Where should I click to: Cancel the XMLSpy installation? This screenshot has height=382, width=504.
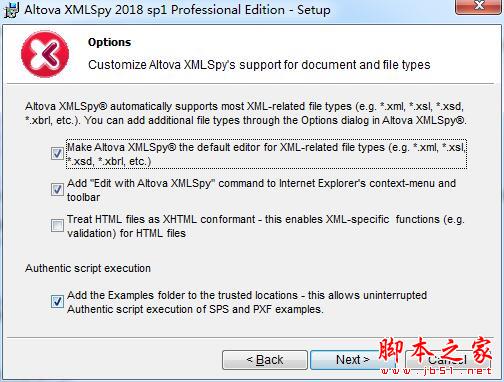click(447, 360)
